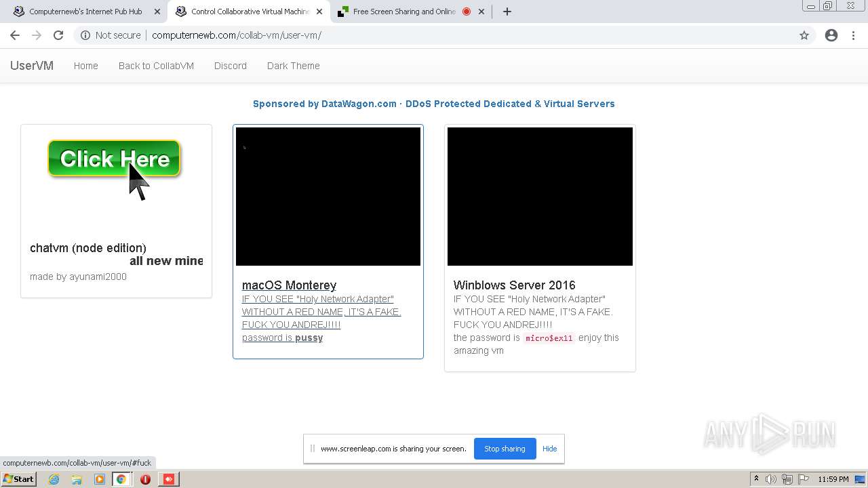Click the UserVM brand link

[32, 66]
